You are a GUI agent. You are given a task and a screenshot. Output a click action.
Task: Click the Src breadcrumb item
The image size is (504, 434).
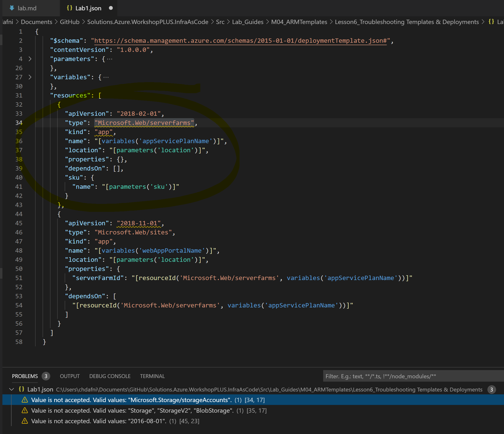click(220, 22)
